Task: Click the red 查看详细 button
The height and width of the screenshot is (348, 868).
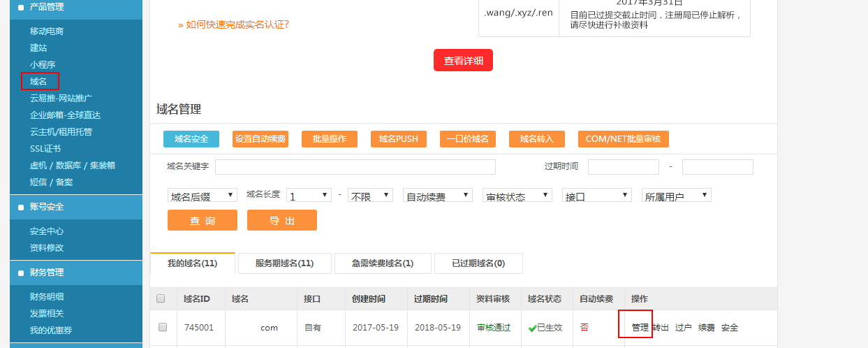Action: pyautogui.click(x=463, y=61)
